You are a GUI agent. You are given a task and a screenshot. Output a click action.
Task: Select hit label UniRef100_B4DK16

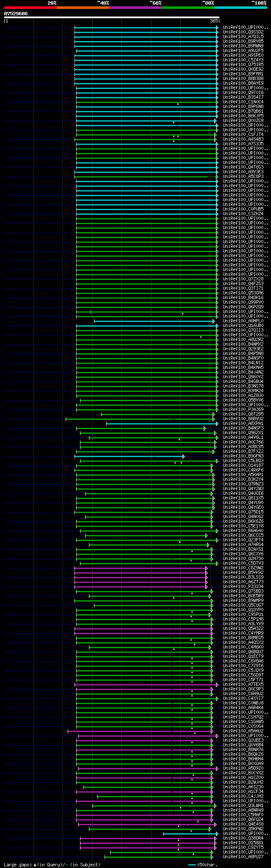[243, 297]
